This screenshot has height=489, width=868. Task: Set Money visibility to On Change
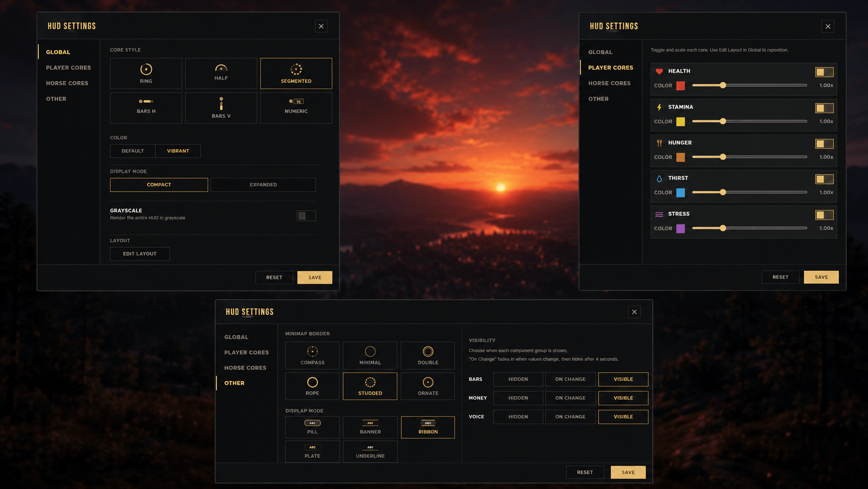[x=570, y=398]
